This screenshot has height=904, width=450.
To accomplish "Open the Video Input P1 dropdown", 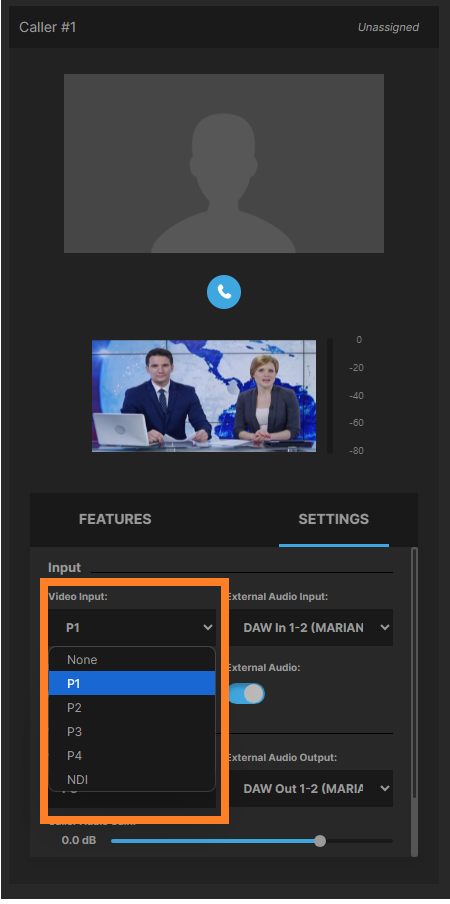I will click(132, 627).
